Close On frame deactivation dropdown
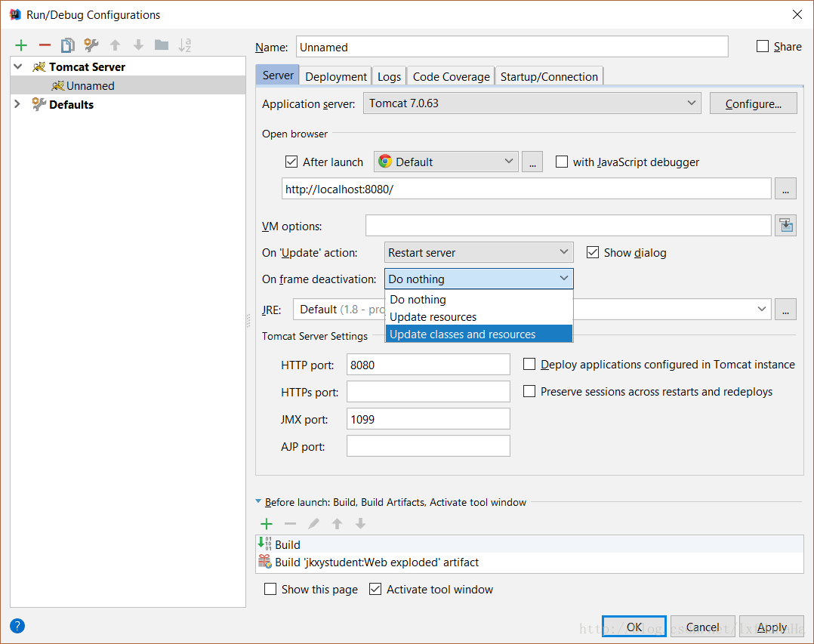The width and height of the screenshot is (814, 644). (x=479, y=279)
